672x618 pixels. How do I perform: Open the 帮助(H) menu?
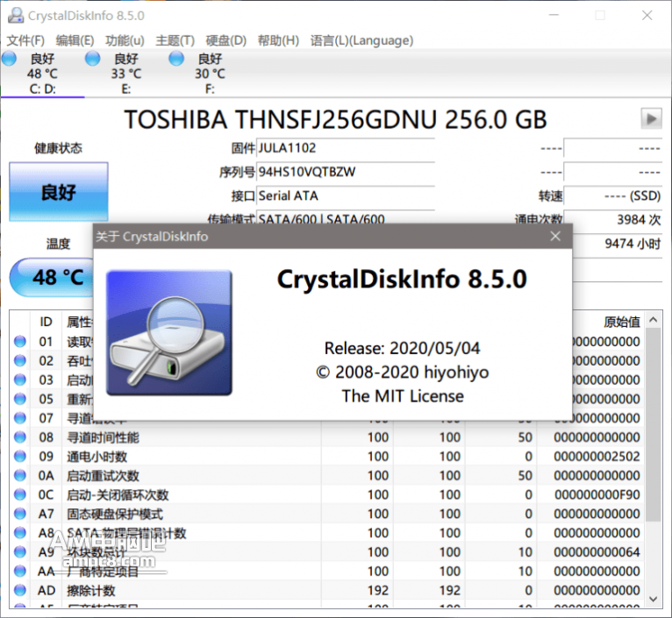[278, 40]
